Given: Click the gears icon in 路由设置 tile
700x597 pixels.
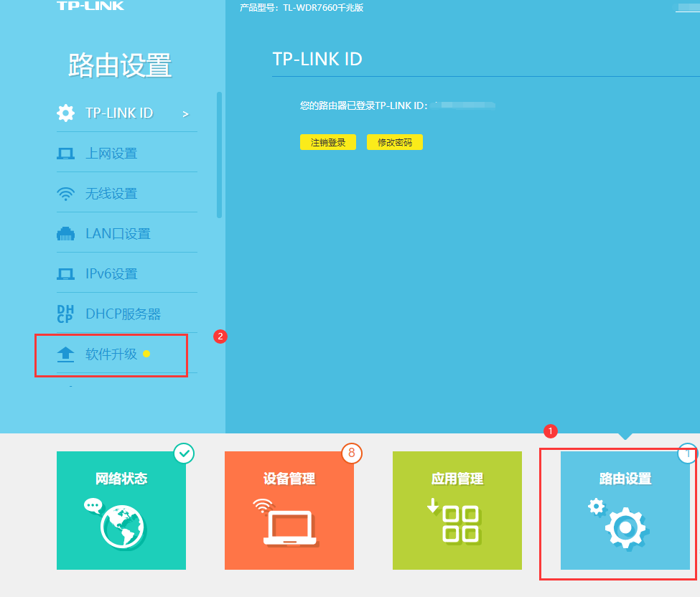Looking at the screenshot, I should click(x=619, y=523).
